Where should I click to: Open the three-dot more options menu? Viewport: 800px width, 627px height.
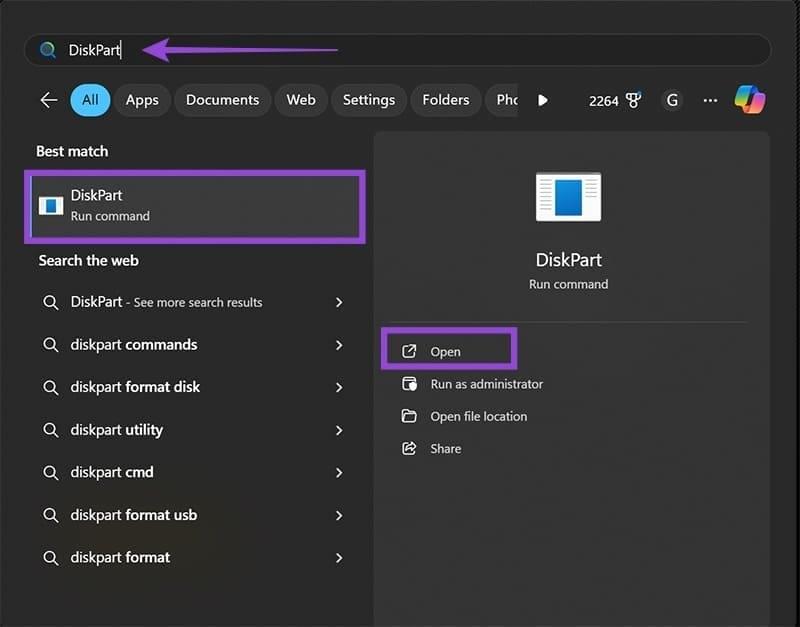click(710, 100)
